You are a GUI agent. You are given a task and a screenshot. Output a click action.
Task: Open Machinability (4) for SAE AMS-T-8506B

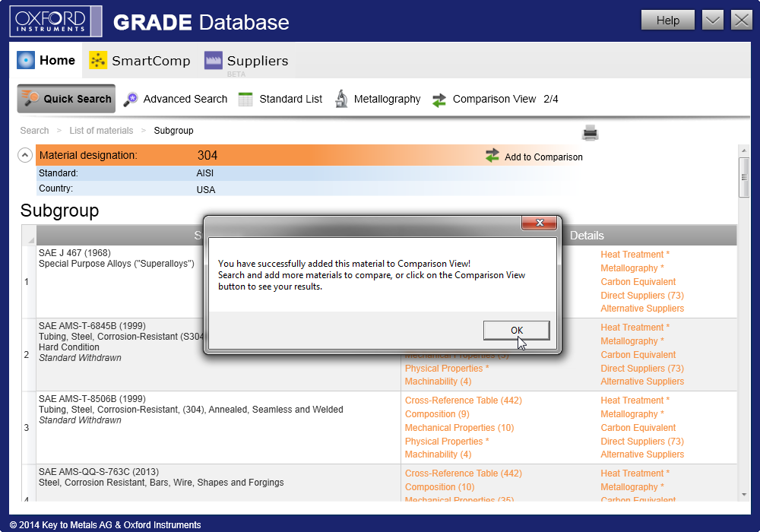439,454
